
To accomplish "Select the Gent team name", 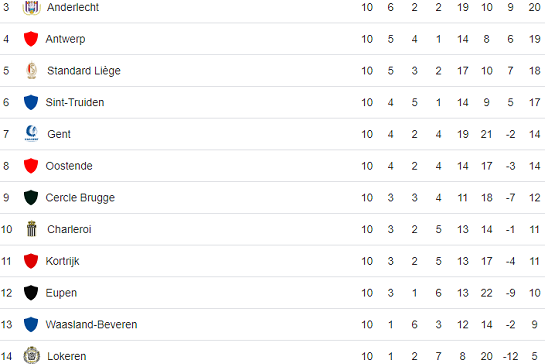I will point(59,134).
